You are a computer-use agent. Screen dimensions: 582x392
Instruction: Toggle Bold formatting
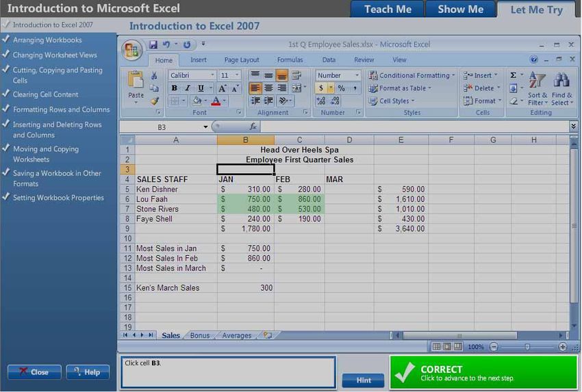pos(174,88)
